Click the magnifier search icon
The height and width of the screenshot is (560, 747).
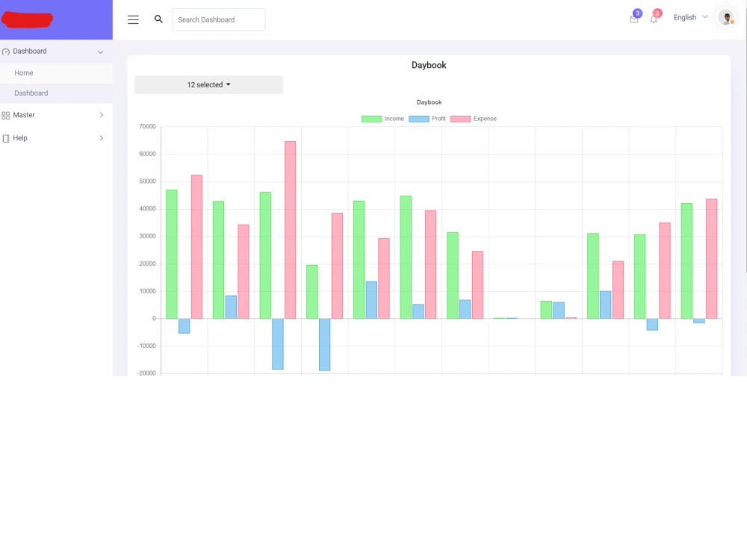tap(158, 19)
